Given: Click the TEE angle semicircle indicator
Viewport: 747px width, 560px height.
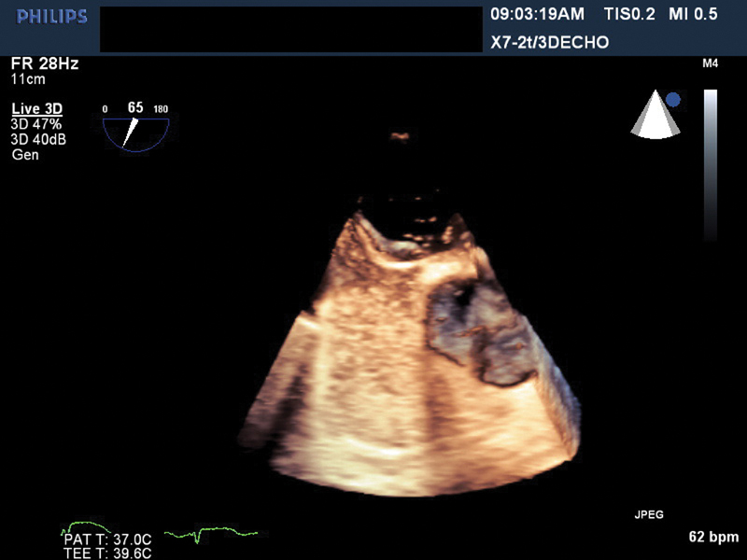Looking at the screenshot, I should 135,132.
